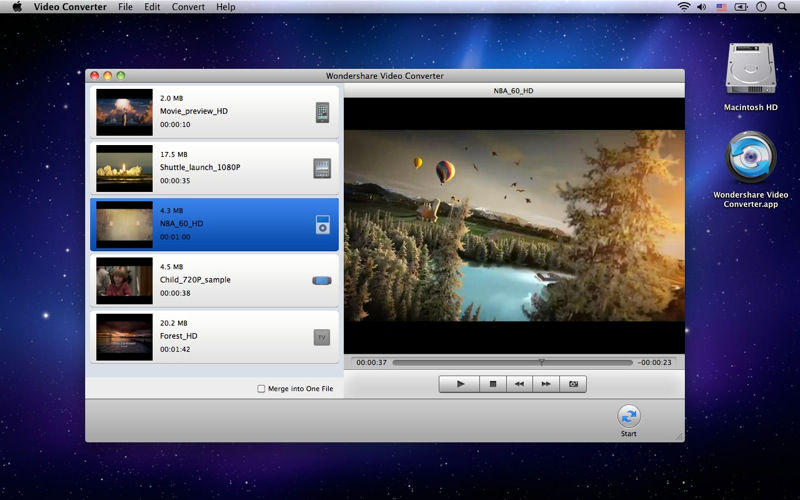800x500 pixels.
Task: Open the File menu
Action: (125, 7)
